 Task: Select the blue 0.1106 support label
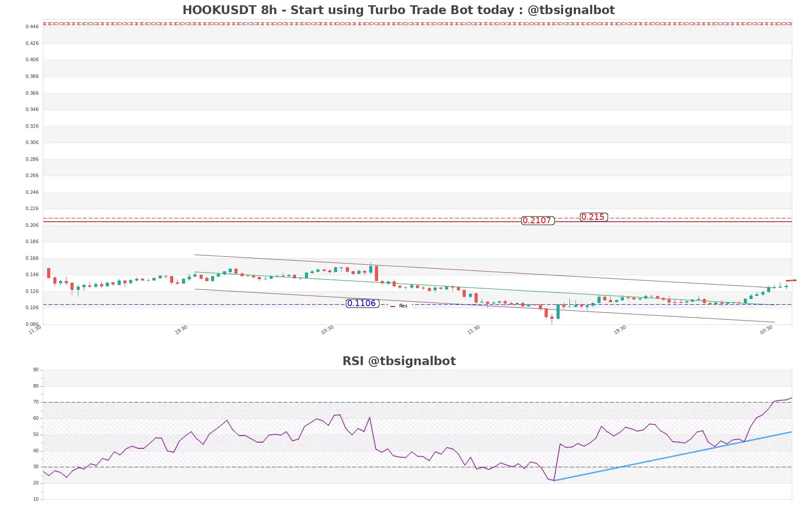coord(362,303)
